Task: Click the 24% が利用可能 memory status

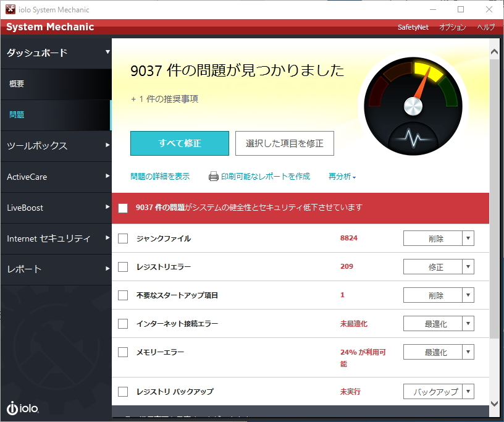Action: click(363, 358)
